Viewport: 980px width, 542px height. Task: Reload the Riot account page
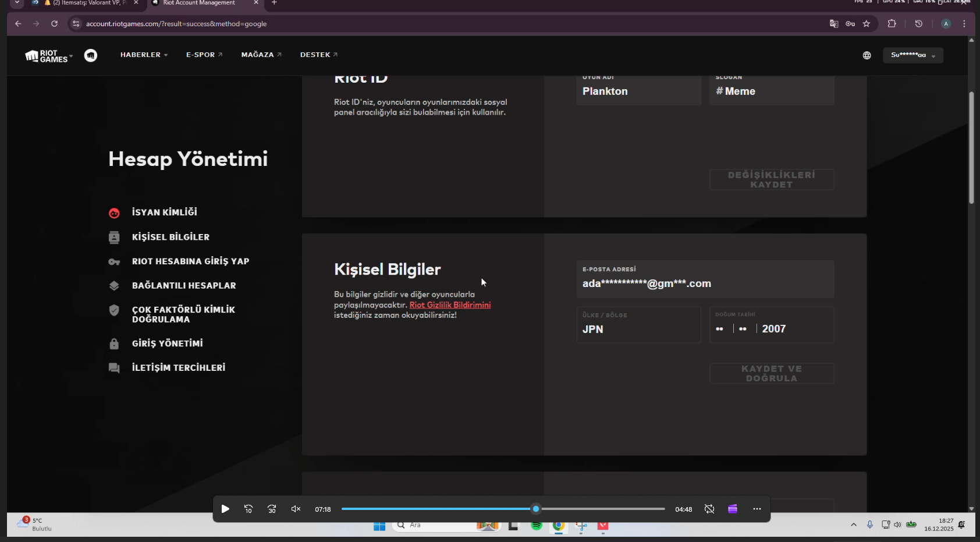coord(54,24)
